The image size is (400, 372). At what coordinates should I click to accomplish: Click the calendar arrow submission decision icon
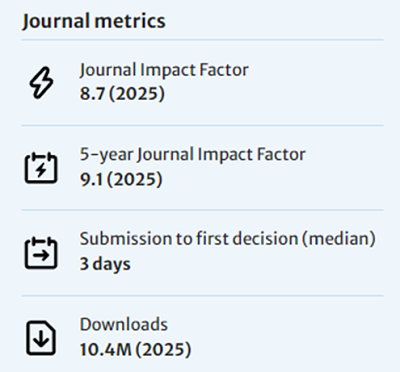click(41, 253)
